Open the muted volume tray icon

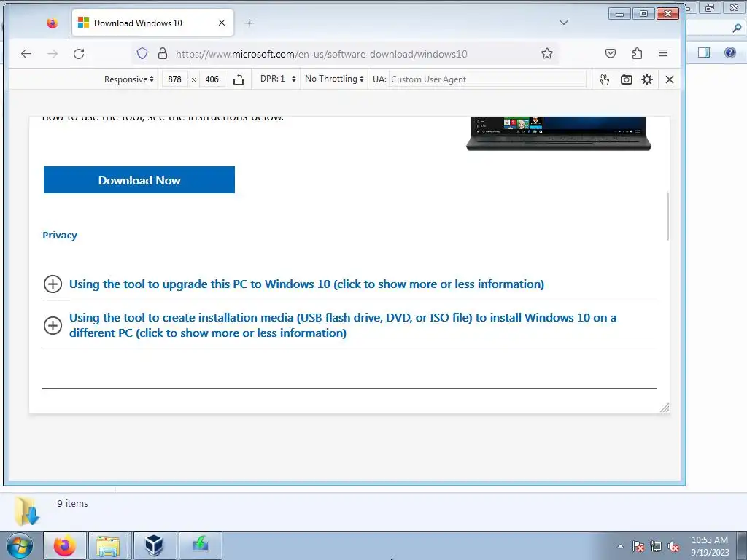[673, 546]
